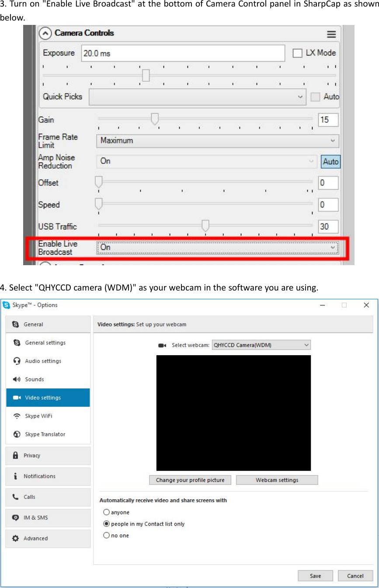Viewport: 379px width, 588px height.
Task: Open the Camera Controls hamburger menu
Action: pyautogui.click(x=331, y=34)
